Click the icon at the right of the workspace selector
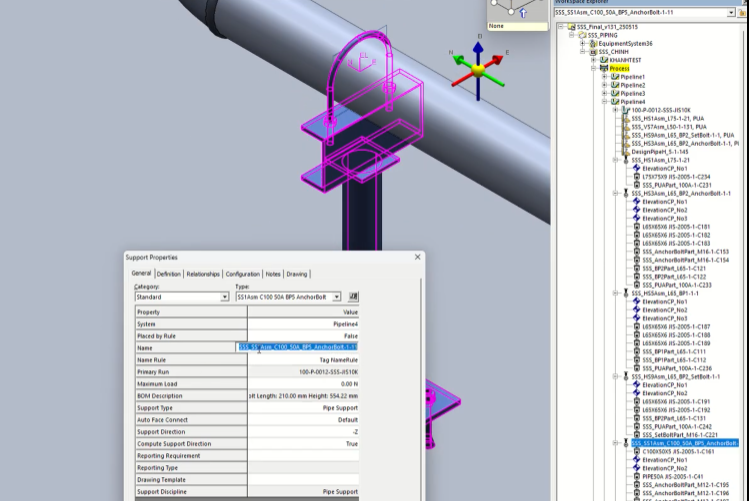The width and height of the screenshot is (749, 501). 743,13
